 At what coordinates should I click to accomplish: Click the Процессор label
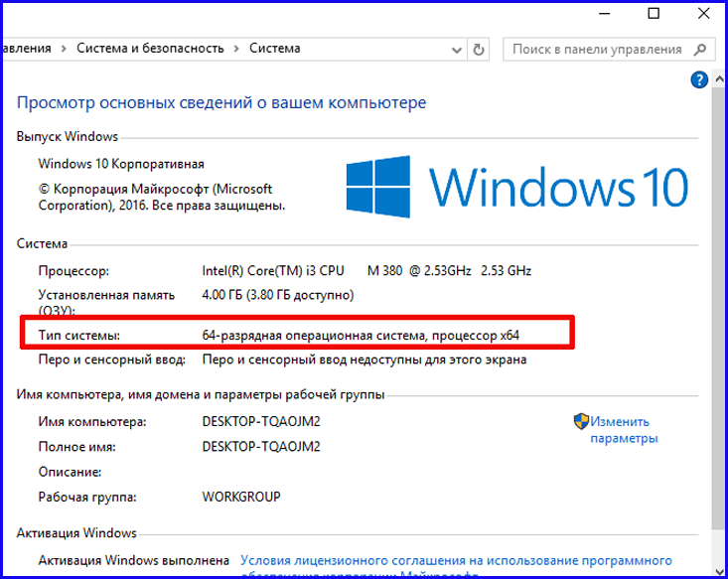click(73, 271)
